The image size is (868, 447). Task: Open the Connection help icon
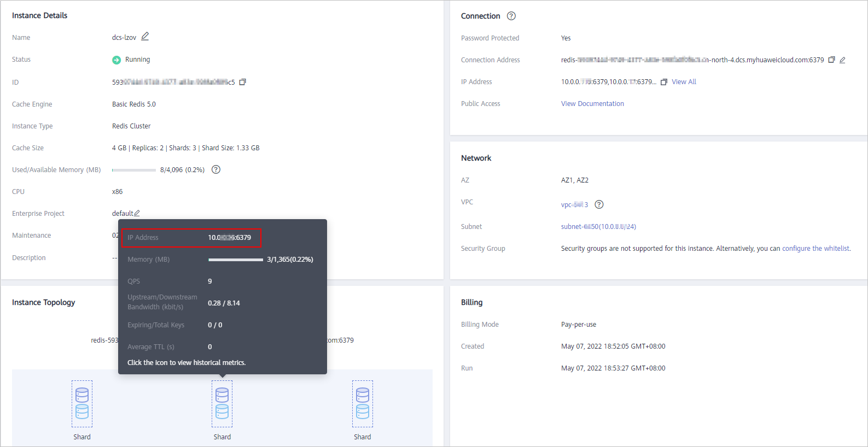tap(511, 16)
